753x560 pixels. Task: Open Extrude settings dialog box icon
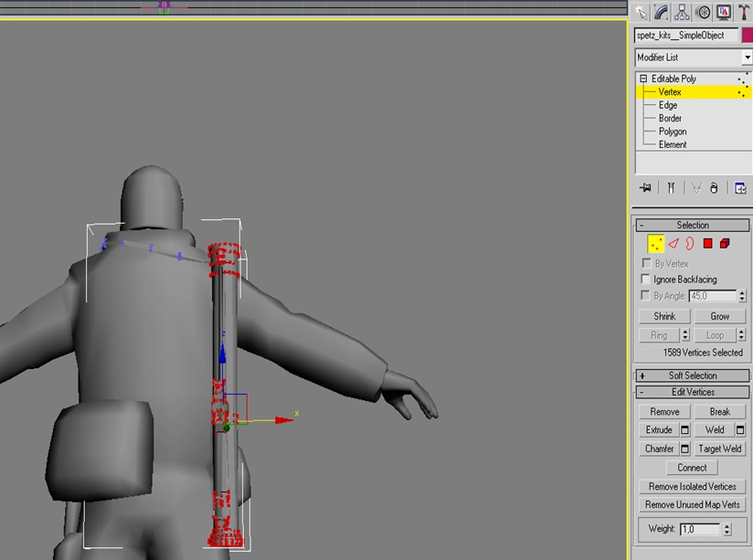coord(684,430)
